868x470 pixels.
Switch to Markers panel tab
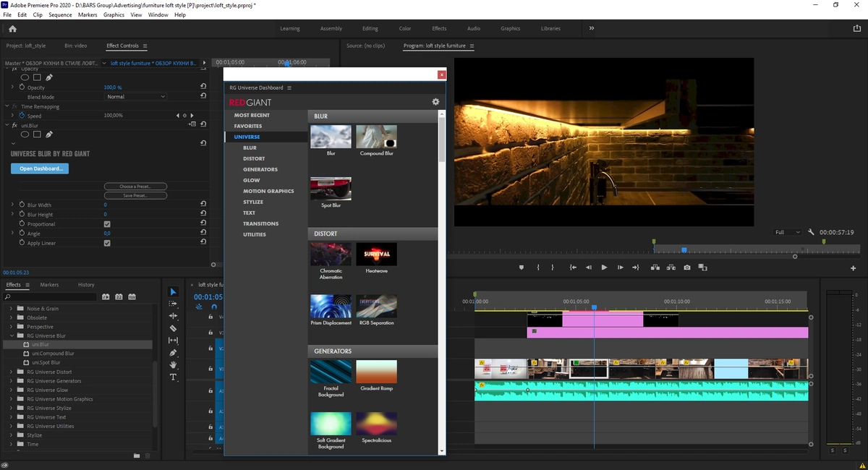coord(49,285)
